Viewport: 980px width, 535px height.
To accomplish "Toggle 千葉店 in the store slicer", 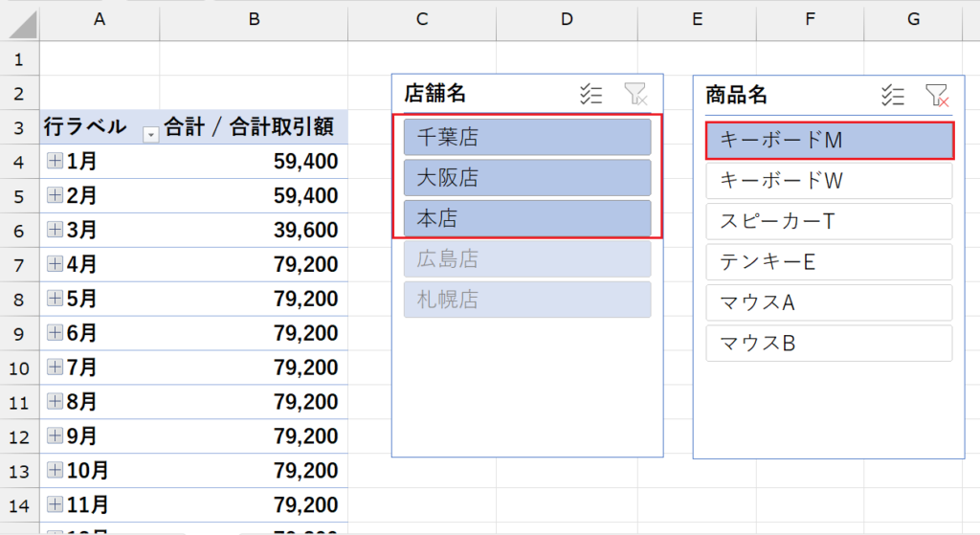I will point(526,138).
